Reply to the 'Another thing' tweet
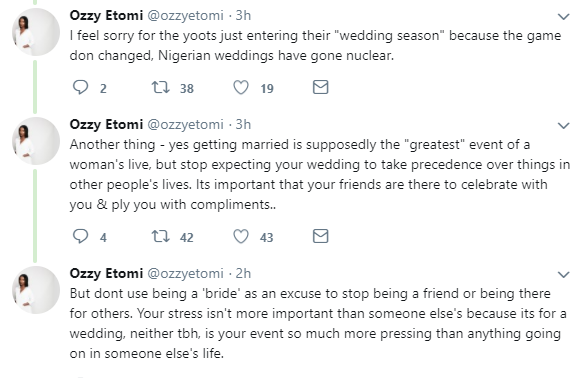 (x=80, y=236)
